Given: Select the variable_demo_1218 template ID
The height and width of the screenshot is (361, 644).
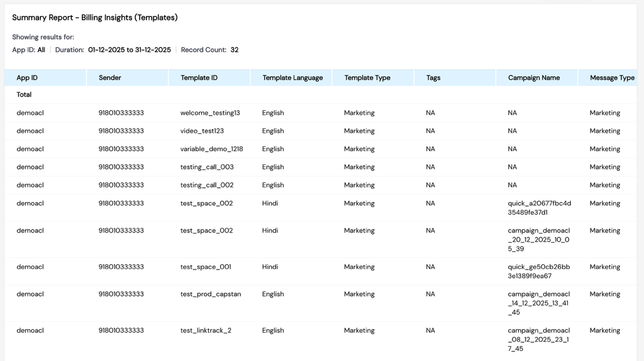Looking at the screenshot, I should click(212, 149).
